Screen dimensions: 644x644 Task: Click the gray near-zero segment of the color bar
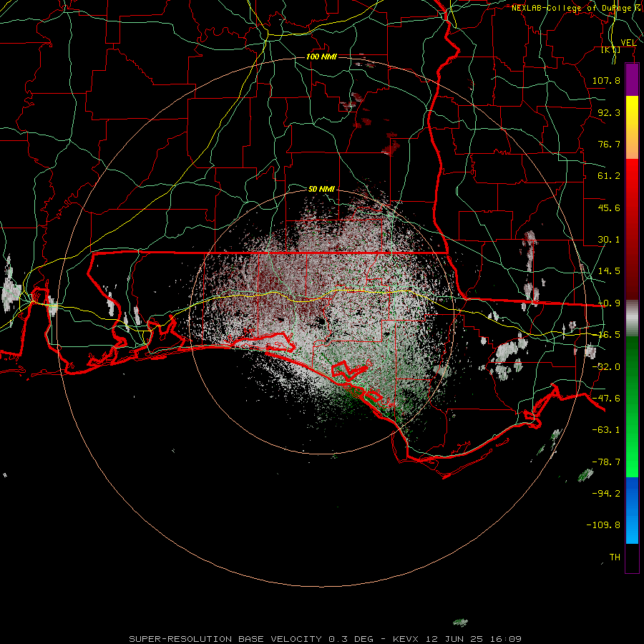coord(632,318)
